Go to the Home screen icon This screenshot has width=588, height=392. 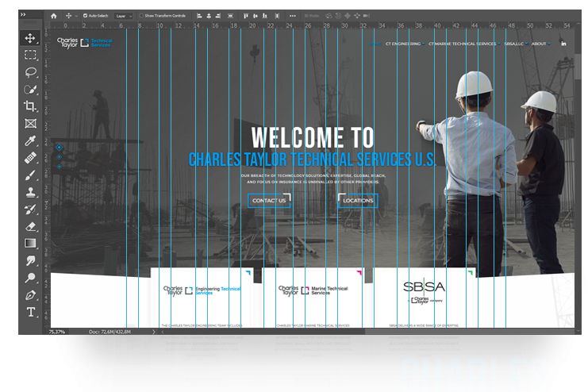tap(54, 16)
